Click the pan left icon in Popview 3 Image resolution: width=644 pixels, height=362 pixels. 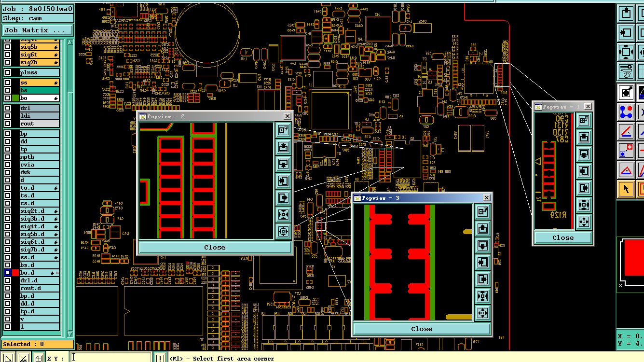[482, 262]
